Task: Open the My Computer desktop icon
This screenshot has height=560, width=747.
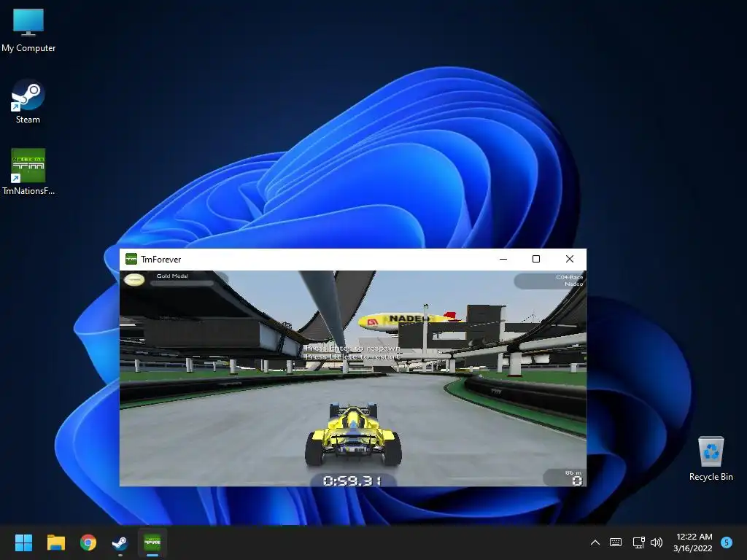Action: click(x=28, y=29)
